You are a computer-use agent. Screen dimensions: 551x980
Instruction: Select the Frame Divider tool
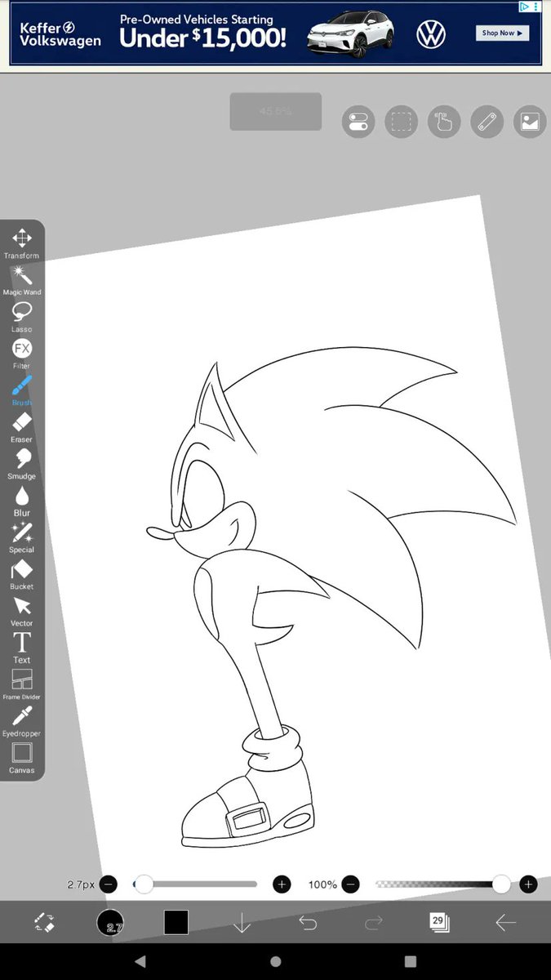pos(21,684)
